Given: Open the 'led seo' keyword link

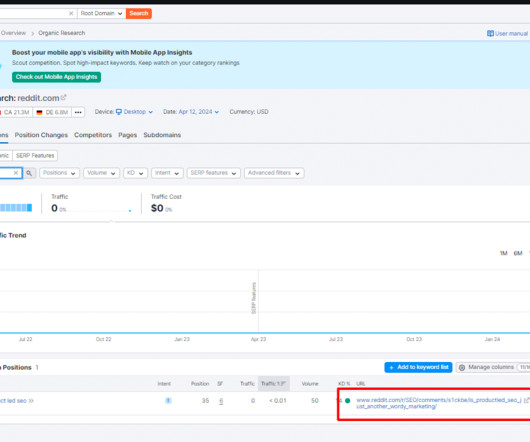Looking at the screenshot, I should (17, 401).
